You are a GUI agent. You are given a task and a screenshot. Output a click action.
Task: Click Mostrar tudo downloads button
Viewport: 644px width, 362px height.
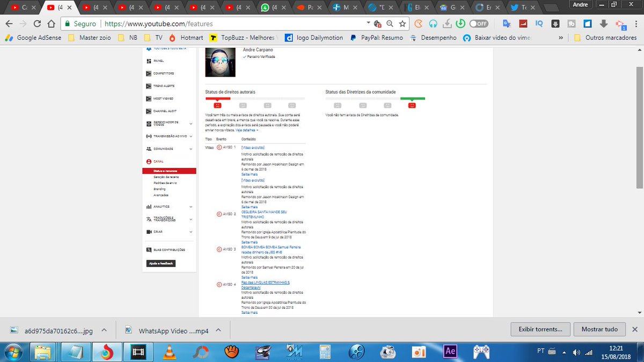coord(599,329)
